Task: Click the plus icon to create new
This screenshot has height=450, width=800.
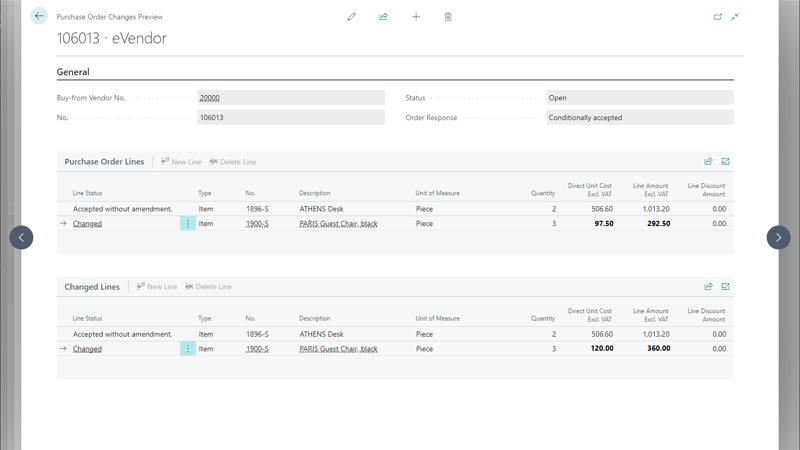Action: (416, 17)
